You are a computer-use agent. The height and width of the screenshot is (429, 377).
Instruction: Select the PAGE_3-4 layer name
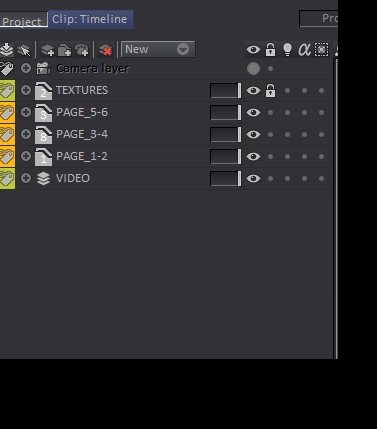[82, 134]
